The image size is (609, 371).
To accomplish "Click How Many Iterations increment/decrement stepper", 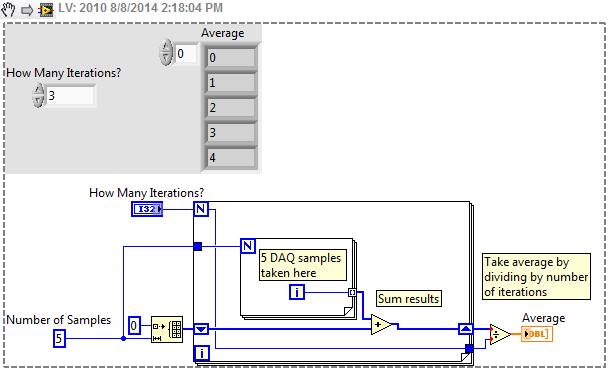I will (x=38, y=95).
